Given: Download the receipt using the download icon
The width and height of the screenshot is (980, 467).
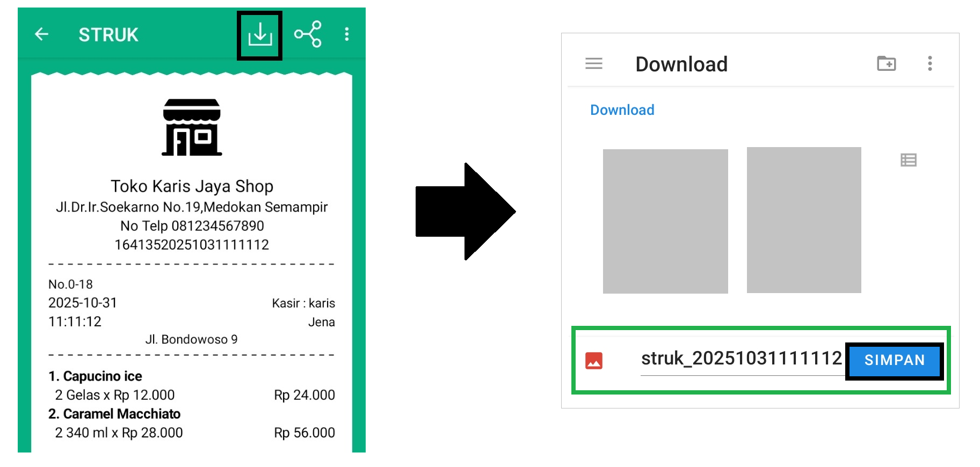Looking at the screenshot, I should click(260, 35).
